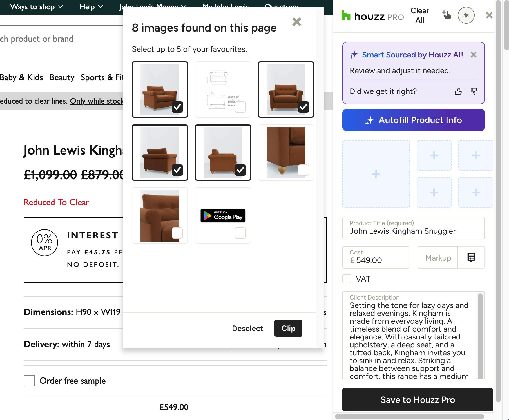Select the dimensions diagram thumbnail

(x=223, y=90)
